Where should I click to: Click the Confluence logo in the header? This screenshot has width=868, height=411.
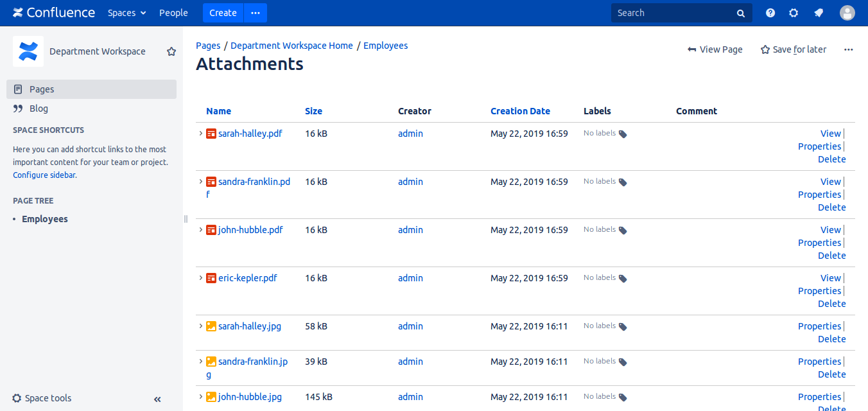click(54, 13)
